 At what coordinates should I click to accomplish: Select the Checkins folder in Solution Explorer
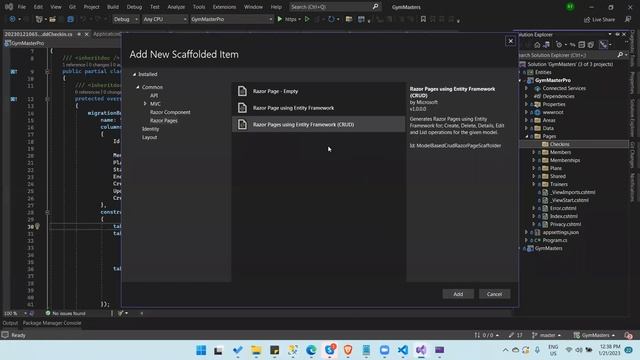[x=559, y=144]
